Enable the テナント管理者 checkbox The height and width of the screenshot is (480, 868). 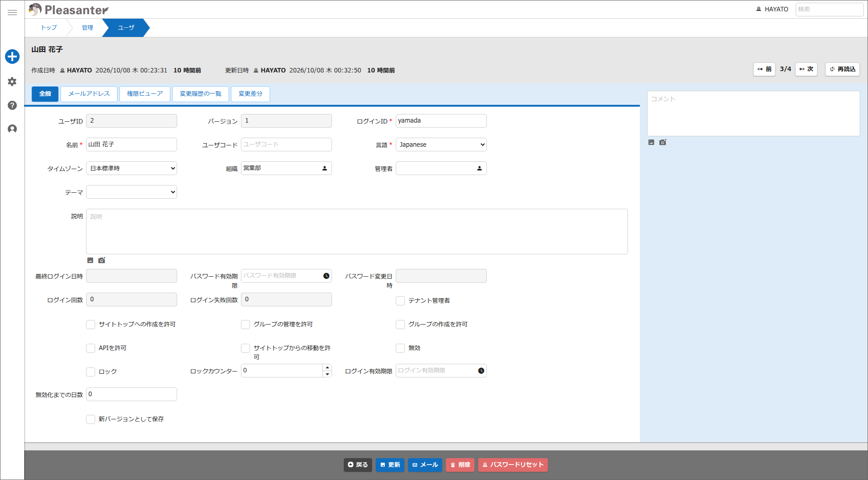(x=400, y=301)
